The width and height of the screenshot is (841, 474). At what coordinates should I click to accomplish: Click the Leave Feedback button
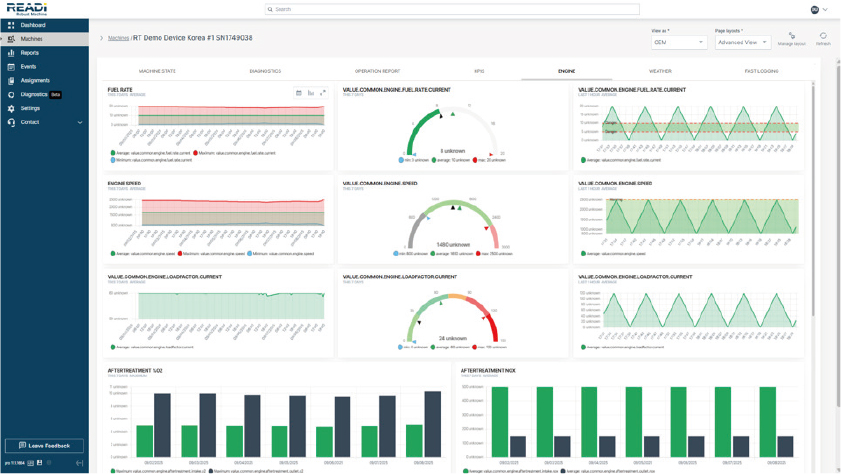[x=44, y=445]
